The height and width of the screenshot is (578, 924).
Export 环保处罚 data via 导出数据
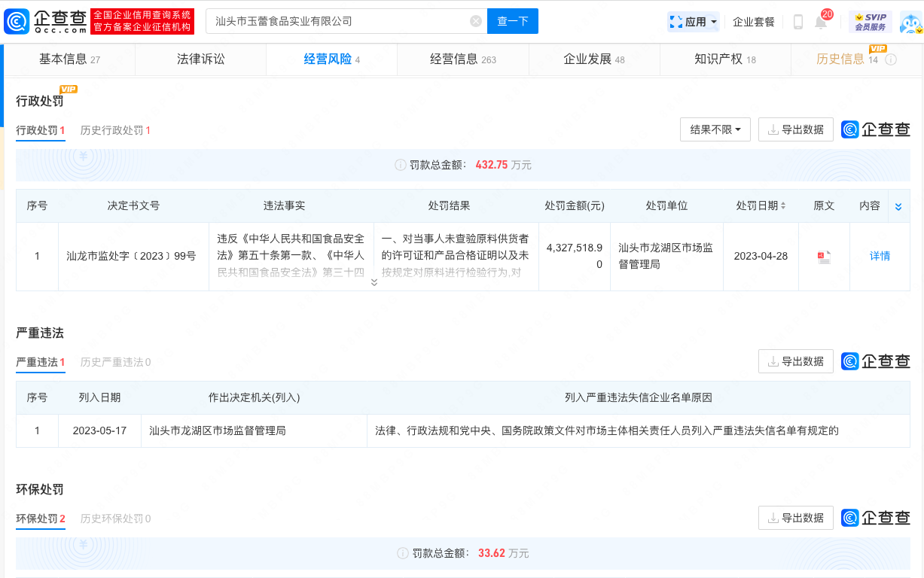[796, 518]
